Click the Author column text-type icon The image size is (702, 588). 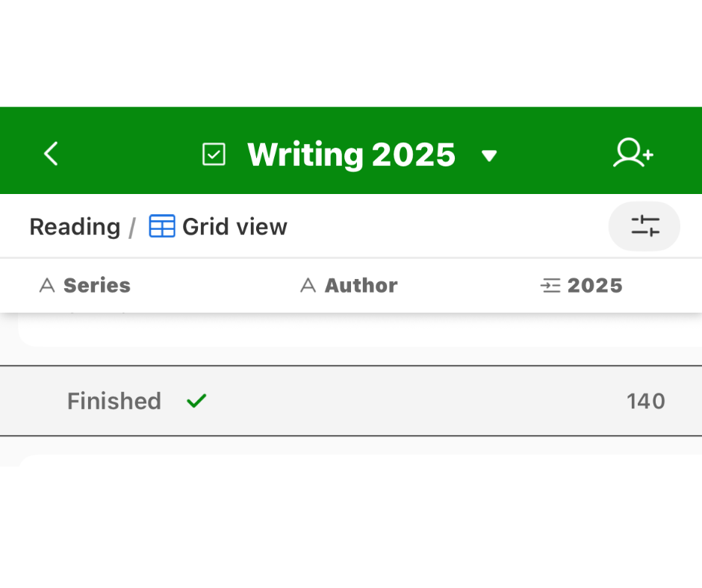pos(308,286)
